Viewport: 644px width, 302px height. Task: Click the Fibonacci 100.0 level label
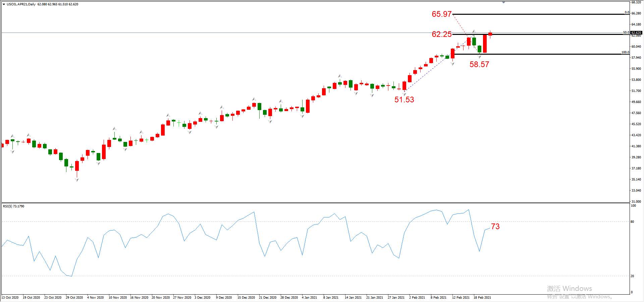625,52
